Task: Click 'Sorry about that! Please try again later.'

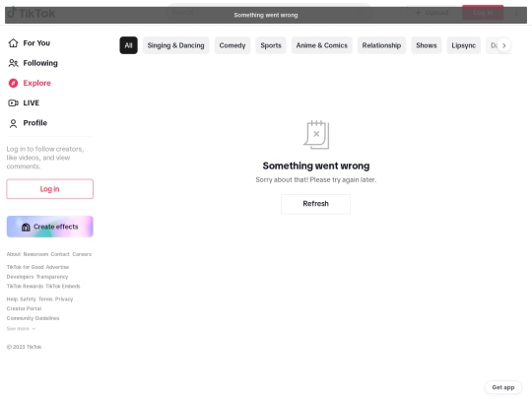Action: 316,180
